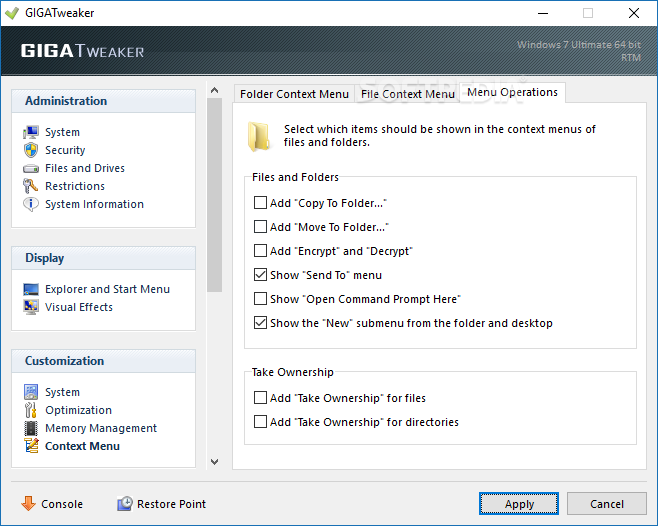Screen dimensions: 658x526
Task: Open Restore Point link
Action: click(x=171, y=504)
